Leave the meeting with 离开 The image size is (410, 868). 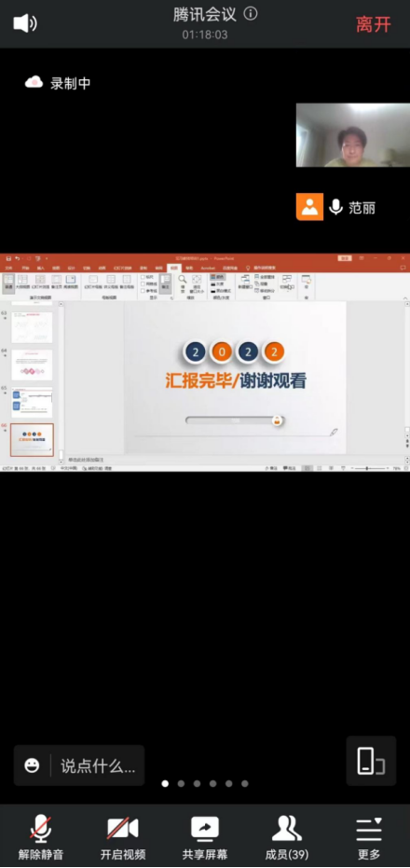[x=374, y=24]
